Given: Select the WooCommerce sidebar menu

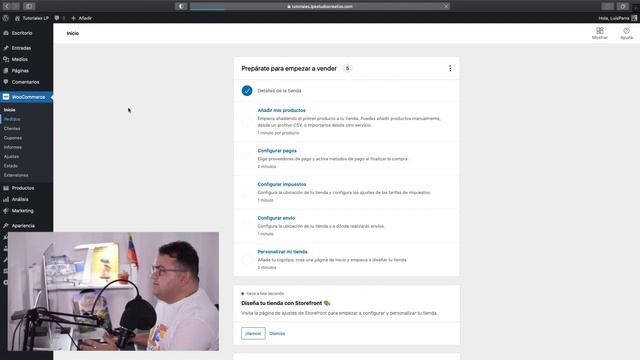Looking at the screenshot, I should tap(27, 97).
